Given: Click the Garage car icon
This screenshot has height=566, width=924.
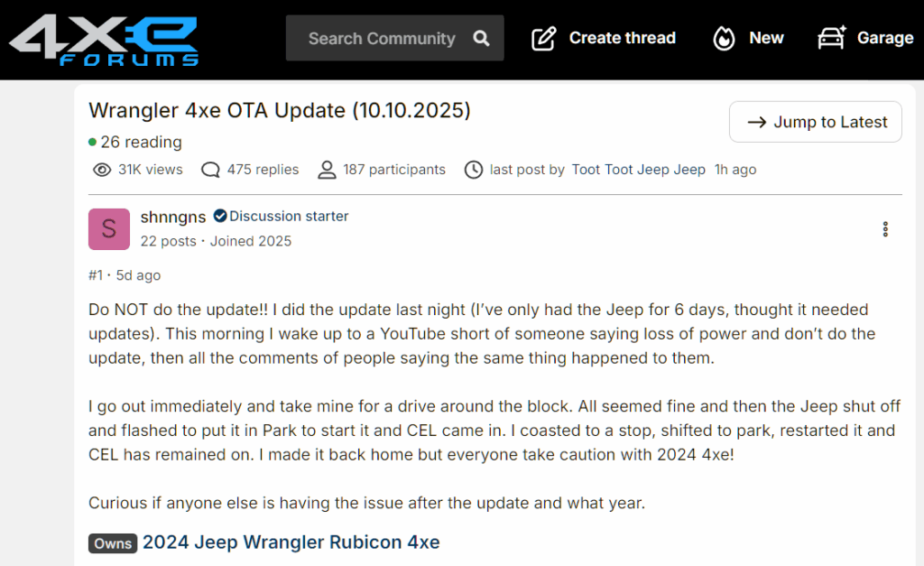Looking at the screenshot, I should click(831, 38).
